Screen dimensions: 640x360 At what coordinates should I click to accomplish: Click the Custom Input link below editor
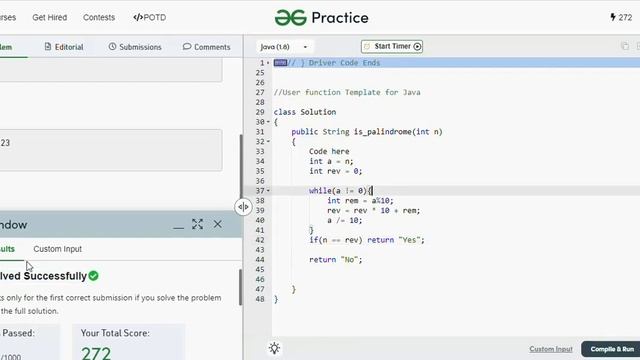[x=551, y=349]
